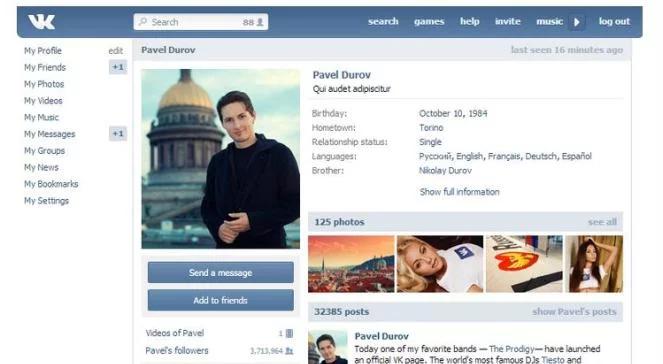The height and width of the screenshot is (364, 663).
Task: Open the games menu item
Action: click(429, 22)
